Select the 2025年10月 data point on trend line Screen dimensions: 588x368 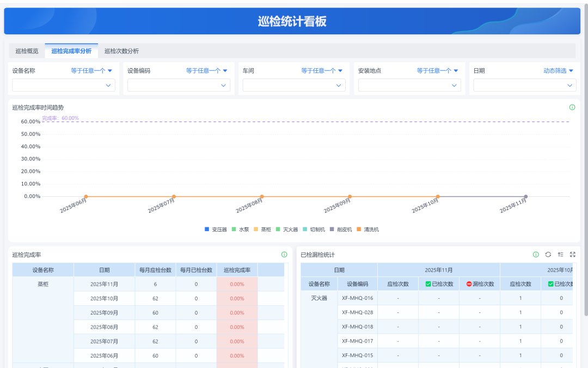438,195
